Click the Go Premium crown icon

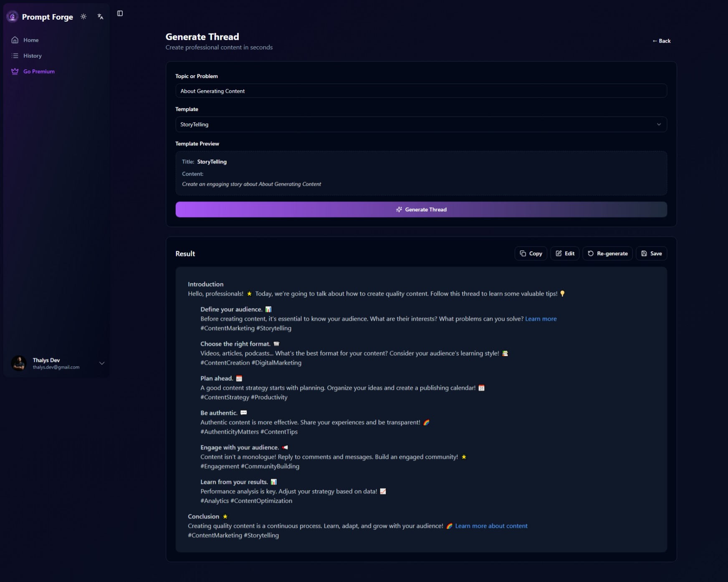pos(15,71)
